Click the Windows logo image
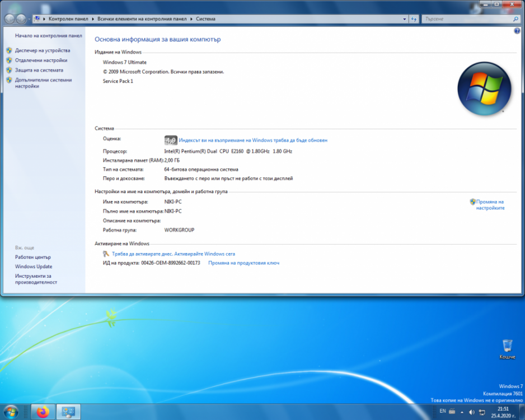The height and width of the screenshot is (420, 525). click(485, 88)
